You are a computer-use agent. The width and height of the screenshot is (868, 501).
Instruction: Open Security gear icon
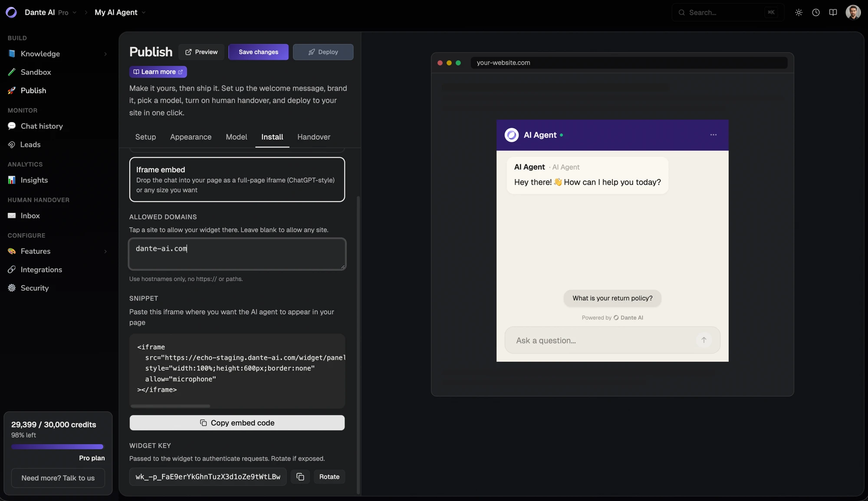pyautogui.click(x=12, y=288)
